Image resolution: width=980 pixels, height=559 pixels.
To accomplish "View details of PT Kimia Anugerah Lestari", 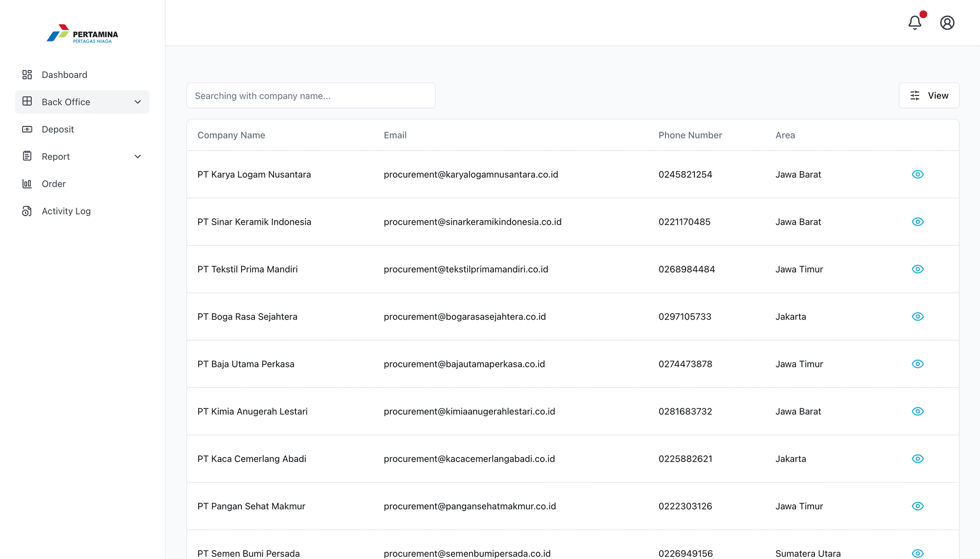I will [x=917, y=411].
